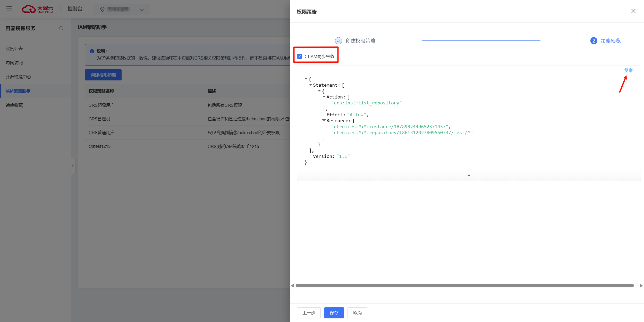The width and height of the screenshot is (644, 322).
Task: Go to 实例列表 in the sidebar
Action: [14, 48]
